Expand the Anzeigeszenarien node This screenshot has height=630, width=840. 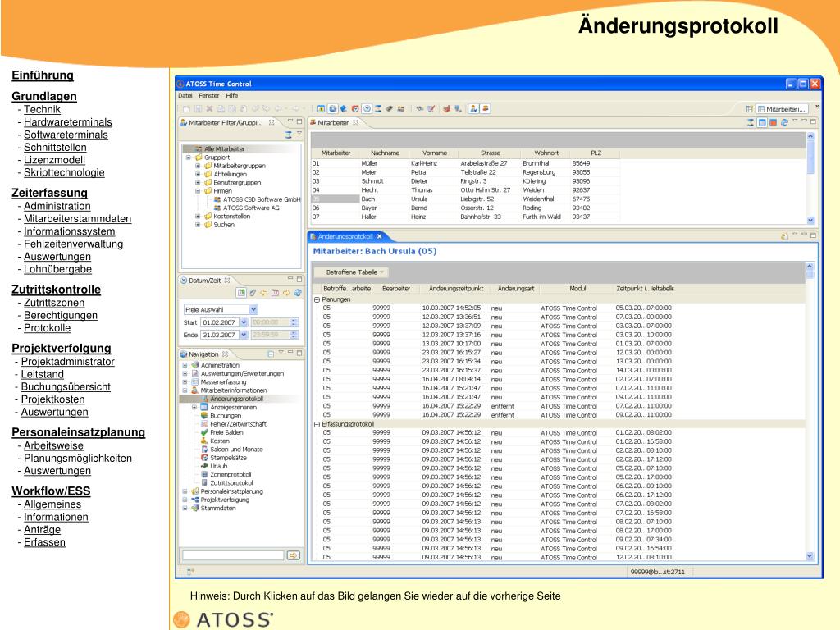(x=194, y=407)
